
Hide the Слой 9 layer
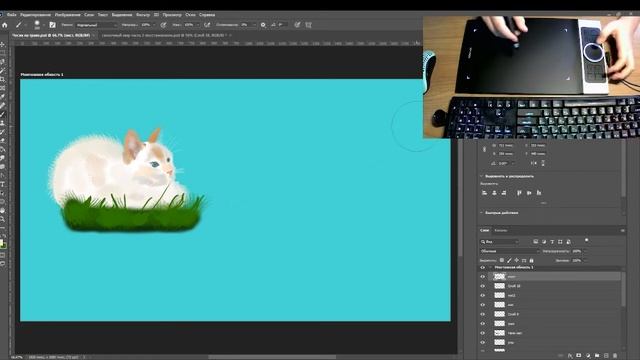482,314
